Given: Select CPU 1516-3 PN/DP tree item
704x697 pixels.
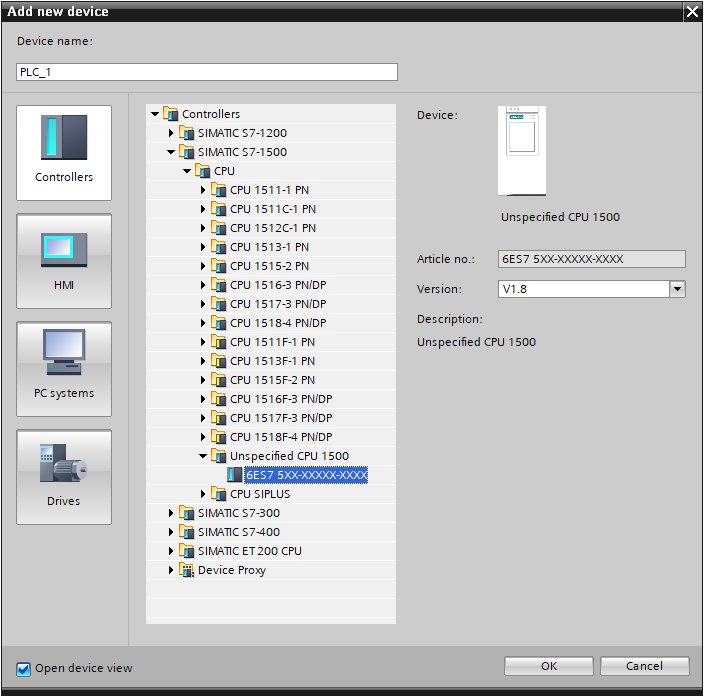Looking at the screenshot, I should point(278,285).
